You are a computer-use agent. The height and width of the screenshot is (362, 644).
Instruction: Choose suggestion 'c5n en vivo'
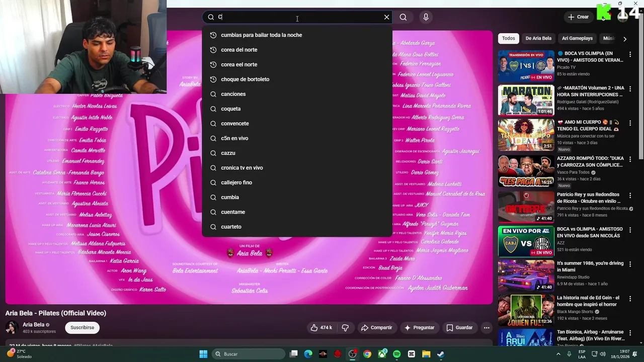pyautogui.click(x=297, y=138)
